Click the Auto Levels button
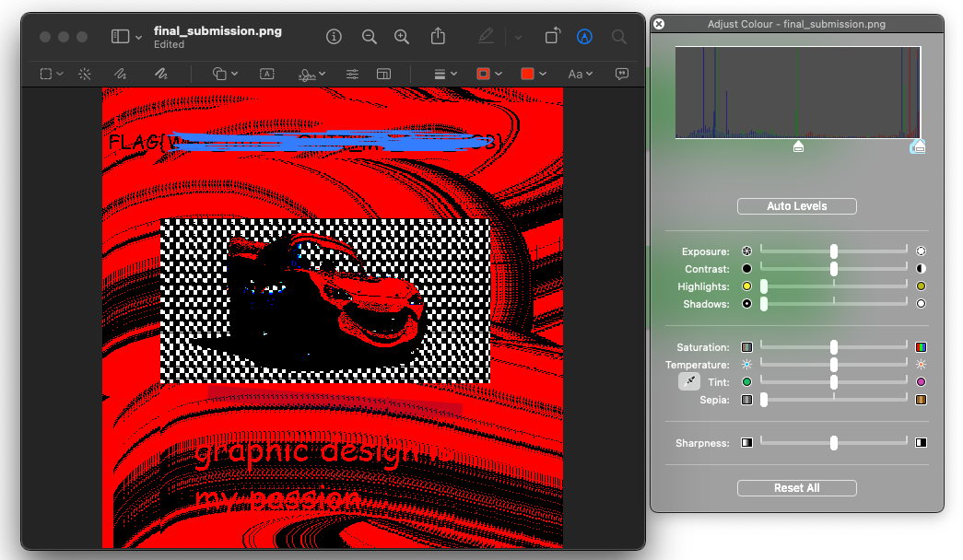The width and height of the screenshot is (963, 560). [x=796, y=206]
